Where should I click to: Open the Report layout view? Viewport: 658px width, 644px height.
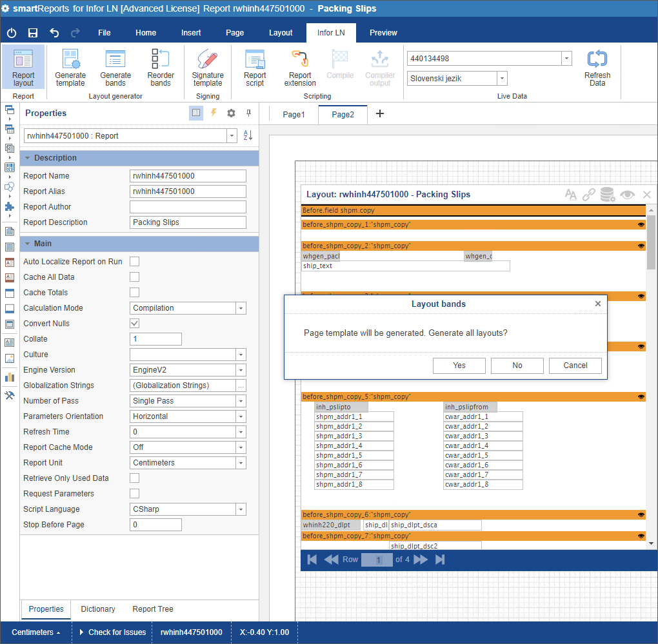pos(23,67)
